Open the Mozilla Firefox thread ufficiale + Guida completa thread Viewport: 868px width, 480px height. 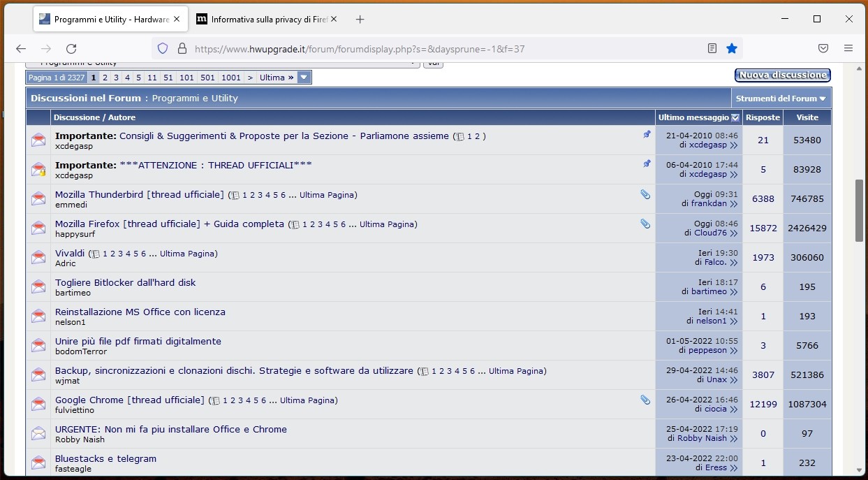click(x=170, y=224)
